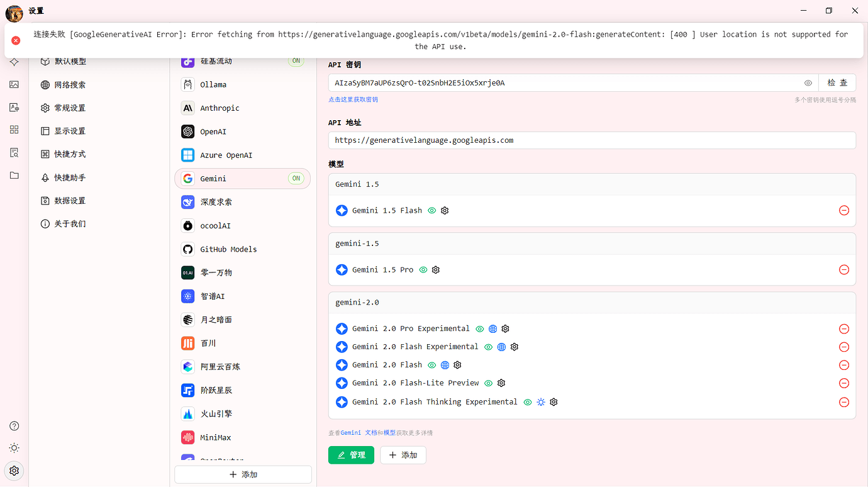Screen dimensions: 868x487
Task: Open the 点击这里获取密钥 link
Action: tap(353, 99)
